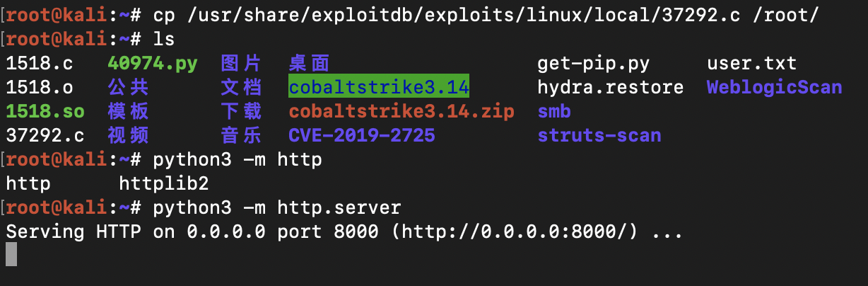Click the WeblogicScan directory entry
The height and width of the screenshot is (286, 868).
click(774, 87)
